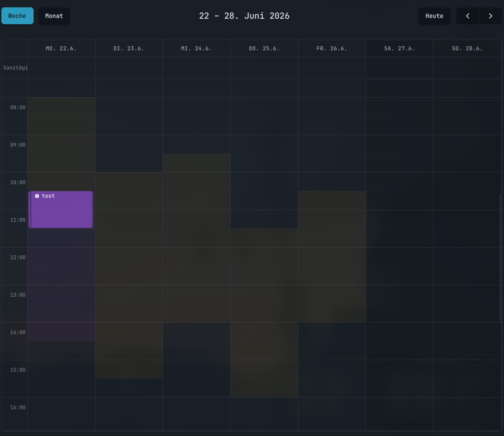Image resolution: width=504 pixels, height=436 pixels.
Task: Select the MO. 22.6. day header
Action: point(61,49)
